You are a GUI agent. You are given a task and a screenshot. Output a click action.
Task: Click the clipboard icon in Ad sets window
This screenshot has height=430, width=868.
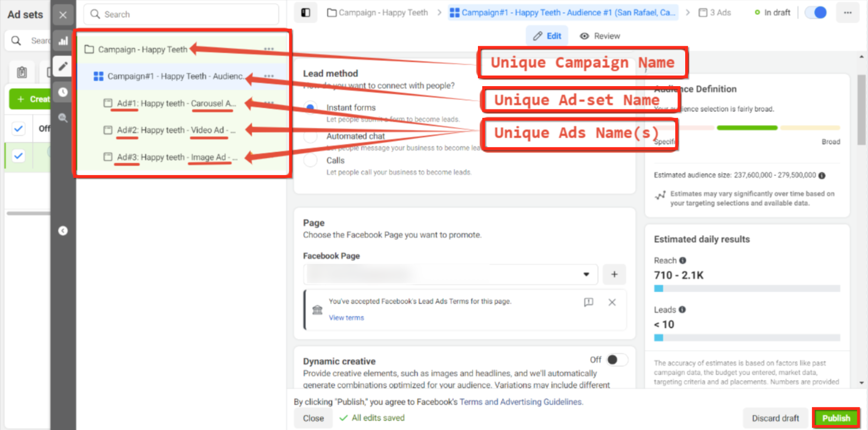click(x=22, y=72)
